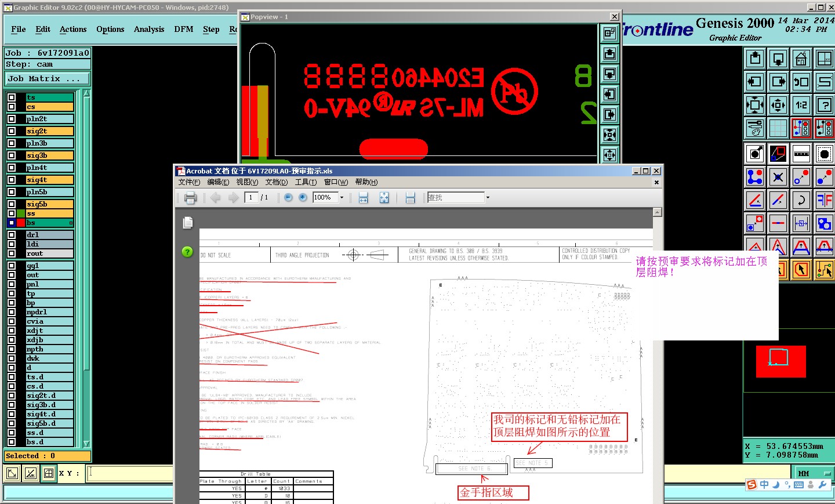Click the green Acrobat help question icon
The height and width of the screenshot is (504, 835).
click(x=187, y=252)
